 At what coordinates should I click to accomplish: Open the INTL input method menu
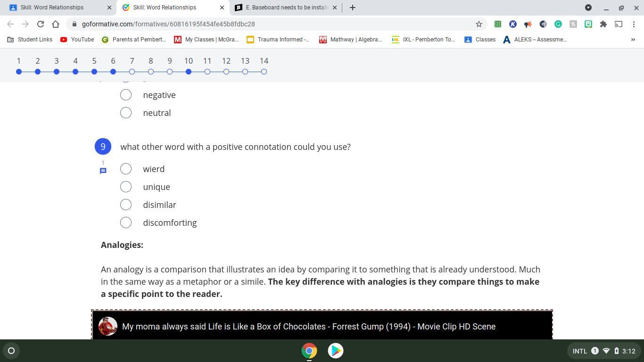580,351
